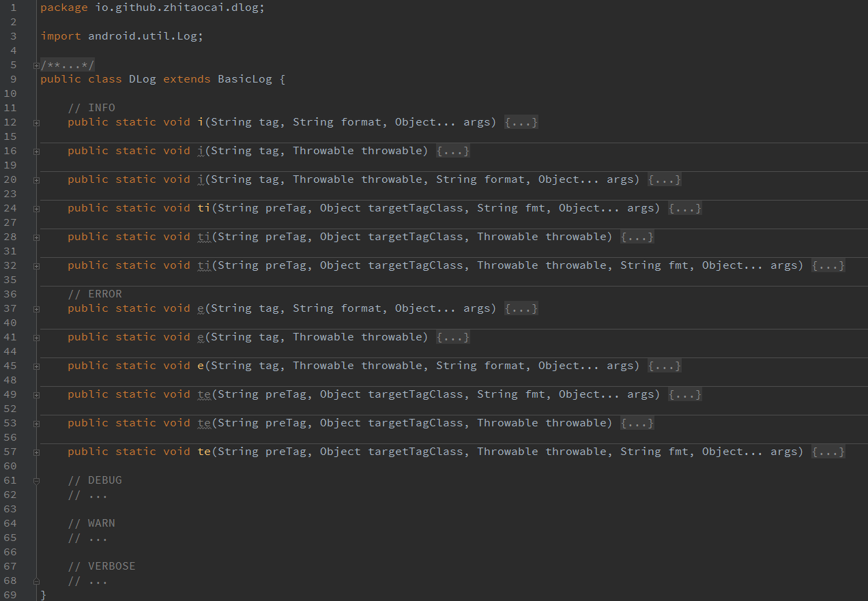Click the extends keyword on line 9
The height and width of the screenshot is (601, 868).
coord(187,79)
